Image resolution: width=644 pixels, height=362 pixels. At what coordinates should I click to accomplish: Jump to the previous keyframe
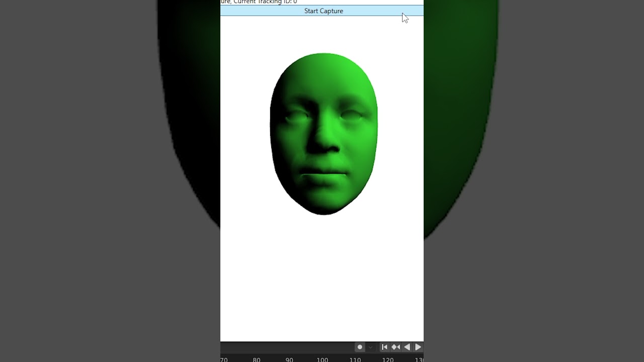[x=396, y=347]
